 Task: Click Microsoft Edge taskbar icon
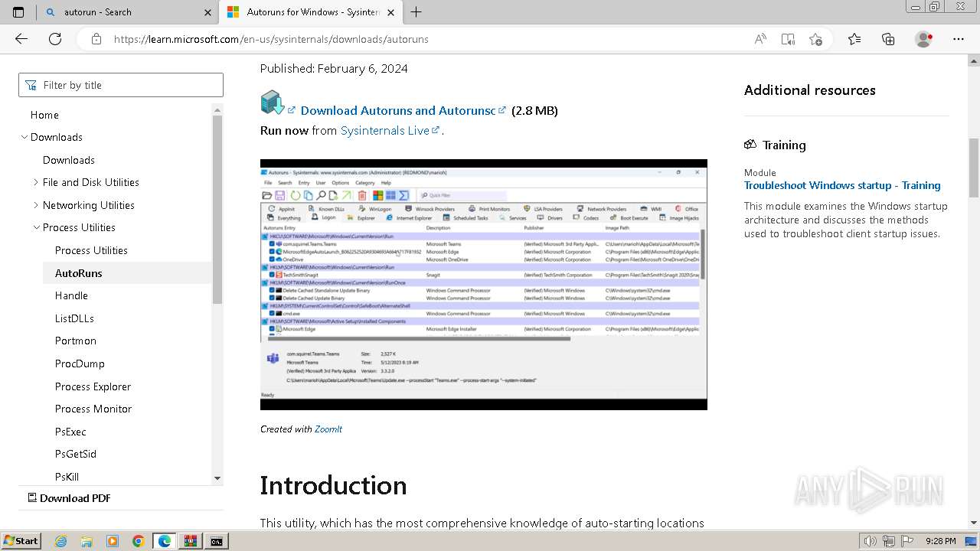coord(164,541)
